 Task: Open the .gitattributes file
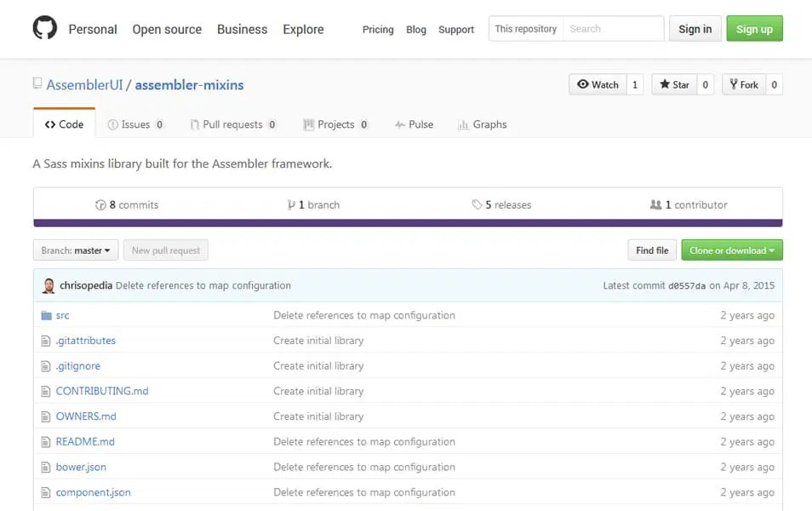pyautogui.click(x=85, y=341)
